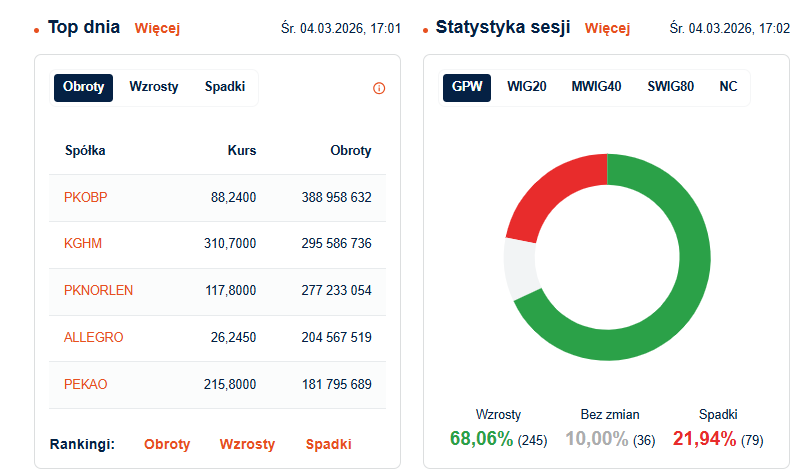The height and width of the screenshot is (470, 811).
Task: Click turnover value 204 567 519
Action: [x=337, y=338]
